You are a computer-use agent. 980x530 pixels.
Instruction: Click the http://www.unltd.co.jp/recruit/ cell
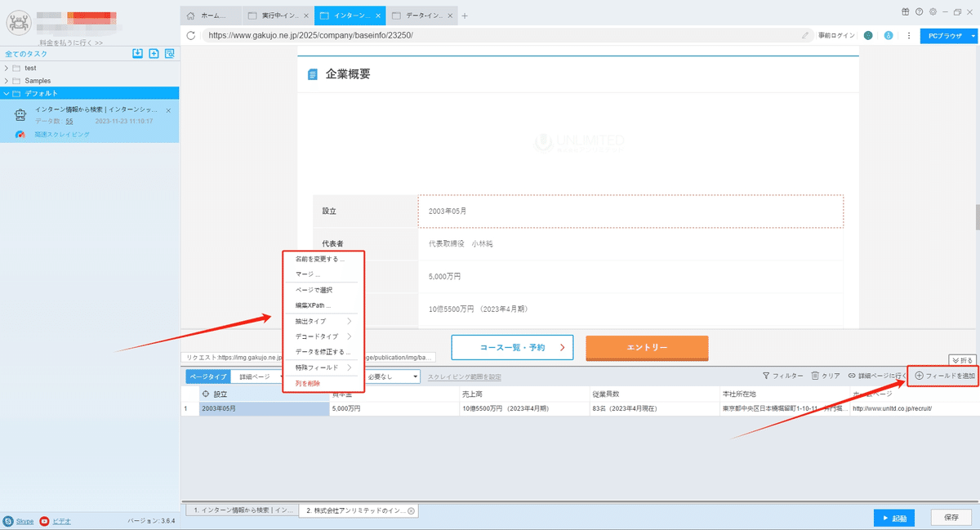[913, 408]
